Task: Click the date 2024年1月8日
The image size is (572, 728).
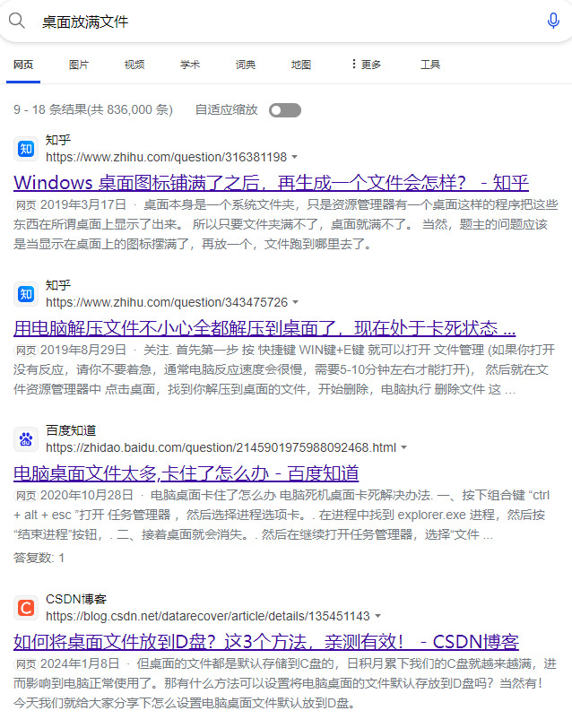Action: pyautogui.click(x=80, y=664)
